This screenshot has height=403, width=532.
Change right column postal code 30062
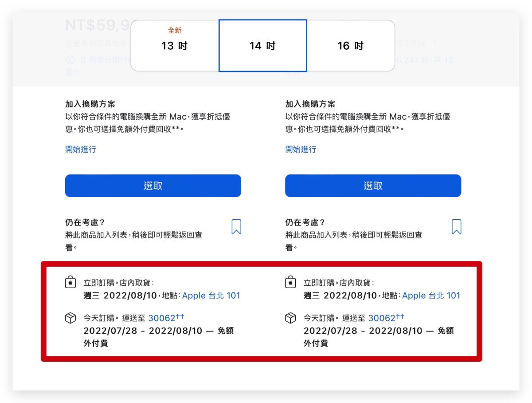pos(386,318)
